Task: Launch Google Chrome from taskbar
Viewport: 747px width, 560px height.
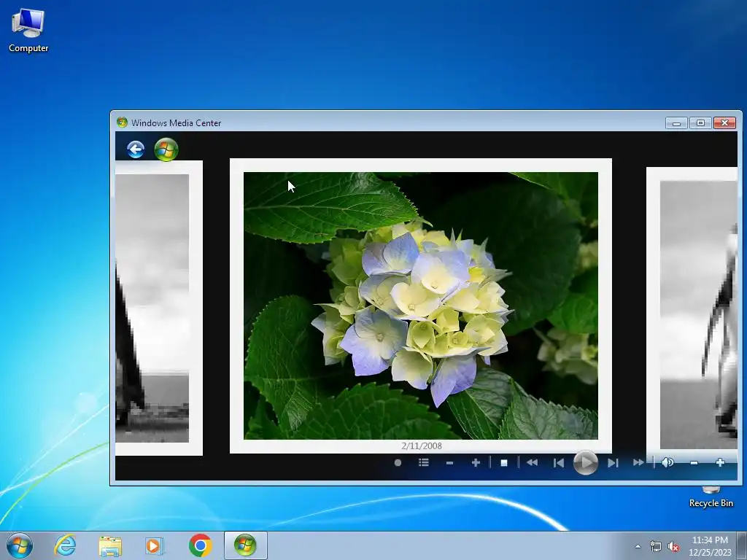Action: [x=201, y=545]
